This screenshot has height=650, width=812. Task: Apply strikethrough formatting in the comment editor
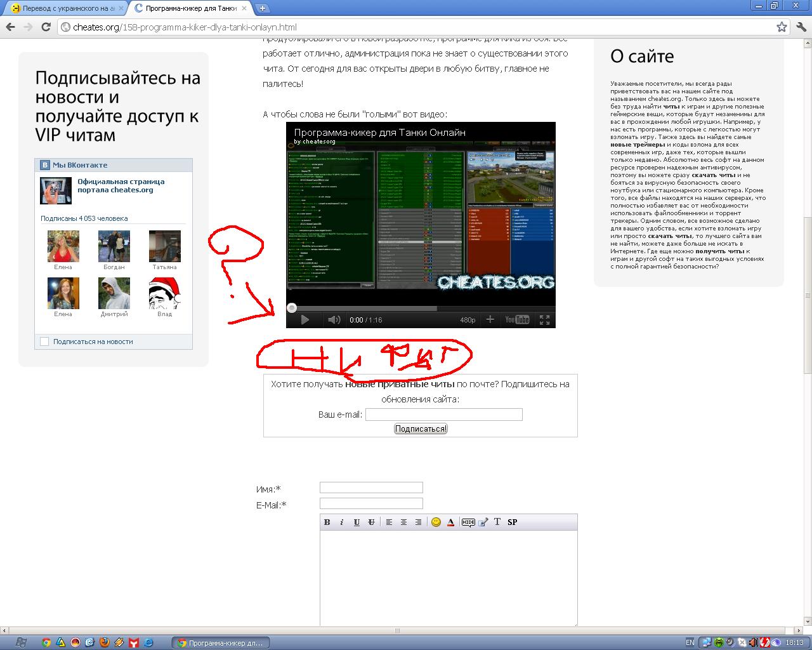click(371, 522)
